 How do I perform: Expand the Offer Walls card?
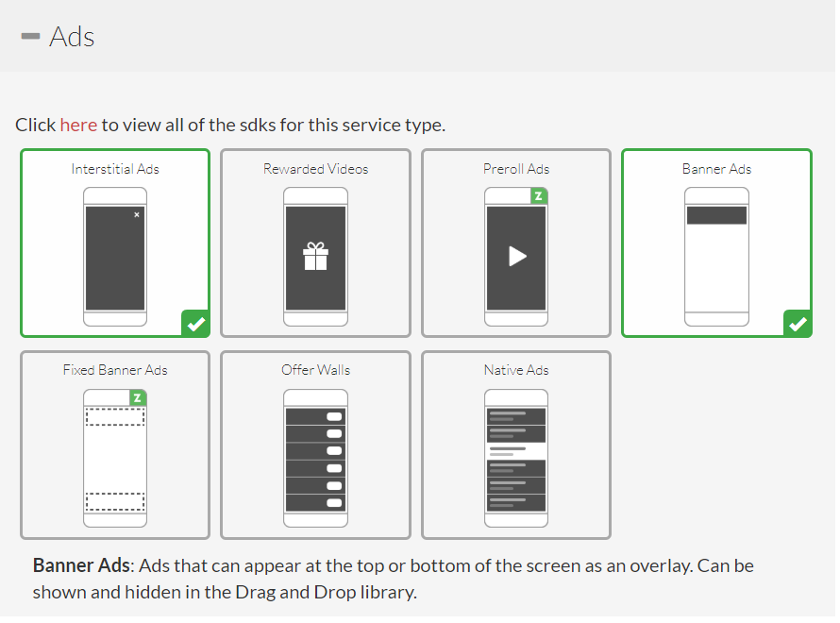click(315, 445)
